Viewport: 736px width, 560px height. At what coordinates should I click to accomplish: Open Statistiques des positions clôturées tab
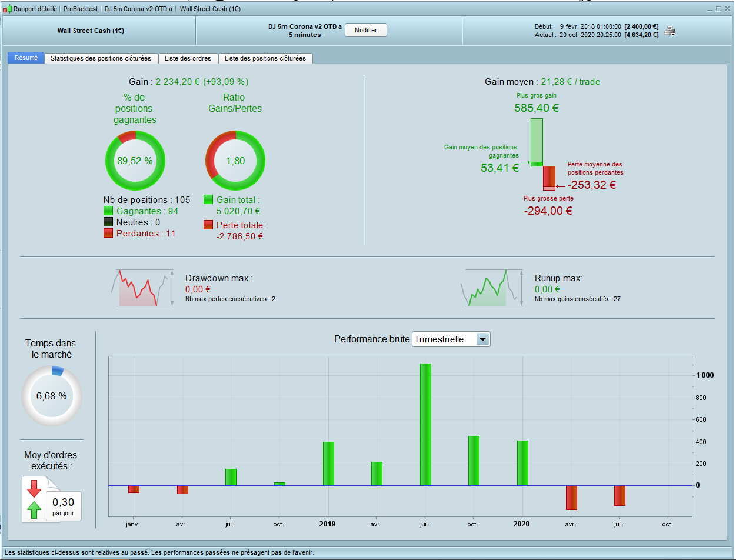pyautogui.click(x=101, y=58)
